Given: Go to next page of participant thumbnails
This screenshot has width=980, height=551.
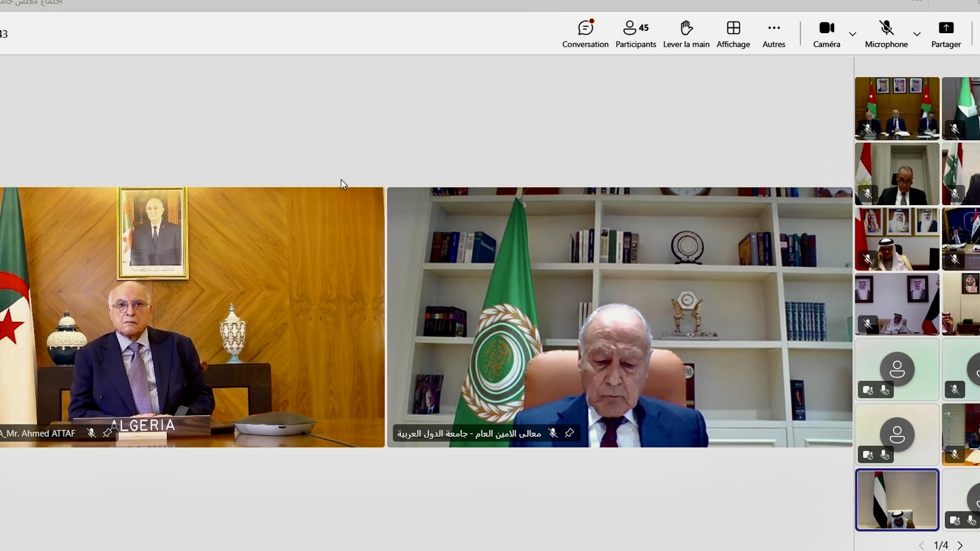Looking at the screenshot, I should (960, 545).
